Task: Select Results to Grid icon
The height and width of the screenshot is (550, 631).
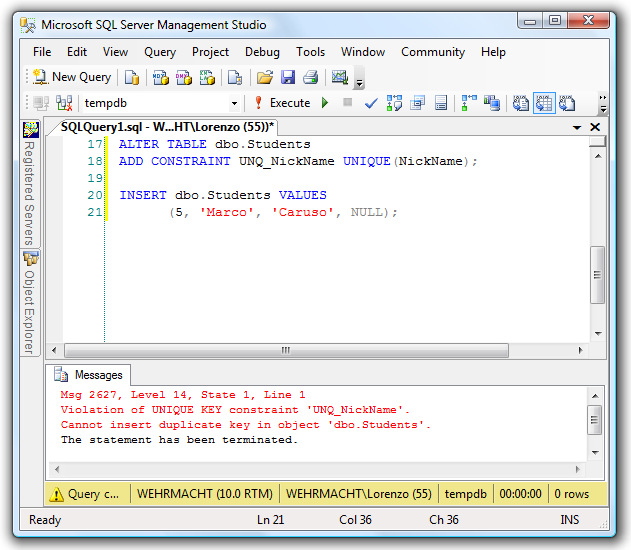Action: click(x=544, y=103)
